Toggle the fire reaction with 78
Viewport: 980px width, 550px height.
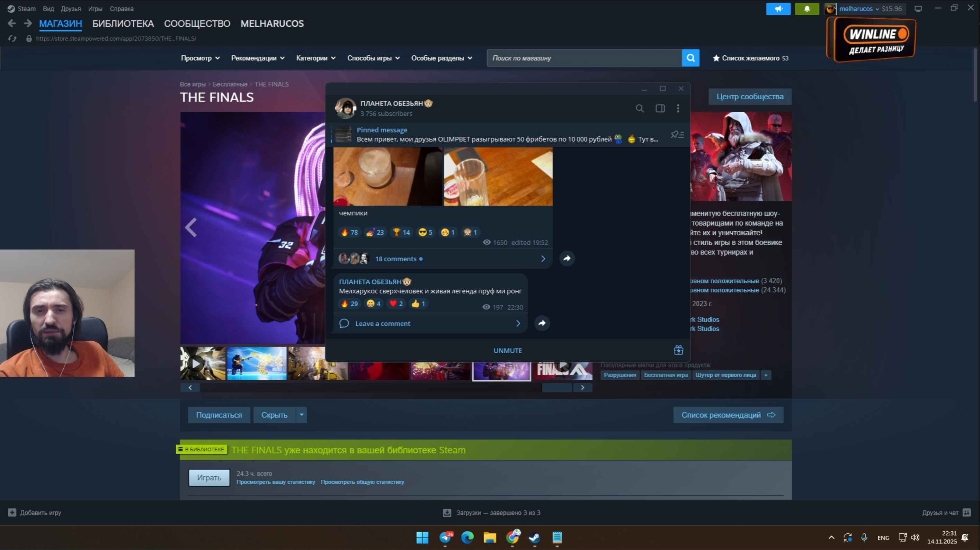(x=349, y=232)
